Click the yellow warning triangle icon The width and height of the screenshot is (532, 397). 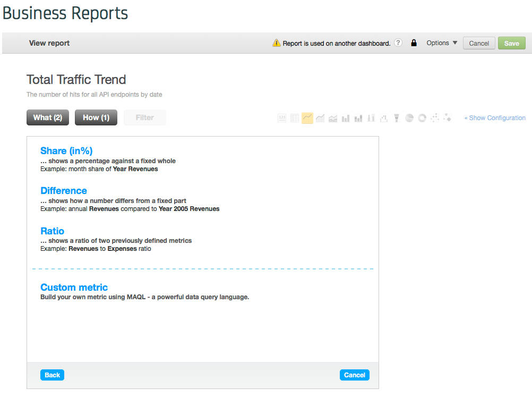pos(276,43)
